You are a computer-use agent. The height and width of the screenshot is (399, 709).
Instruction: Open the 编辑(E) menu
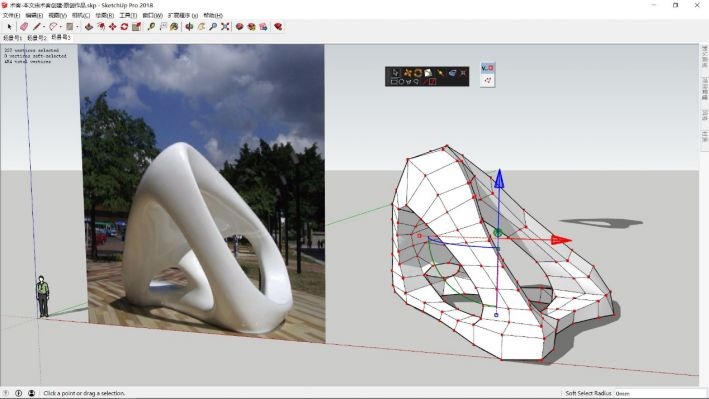pos(34,15)
